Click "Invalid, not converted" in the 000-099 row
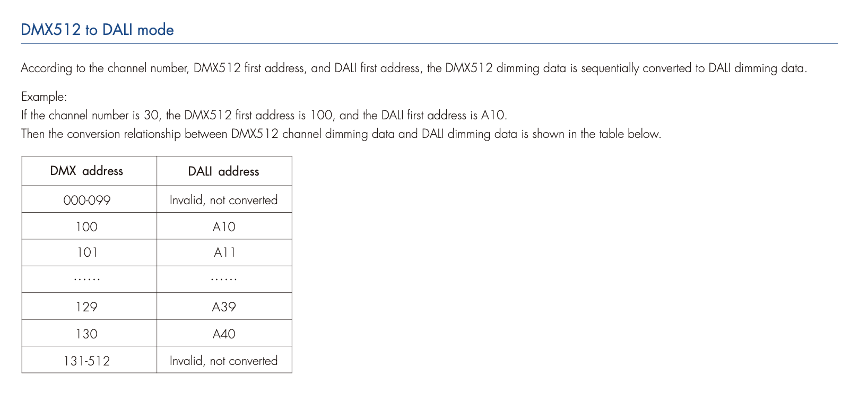The image size is (868, 401). pos(223,200)
